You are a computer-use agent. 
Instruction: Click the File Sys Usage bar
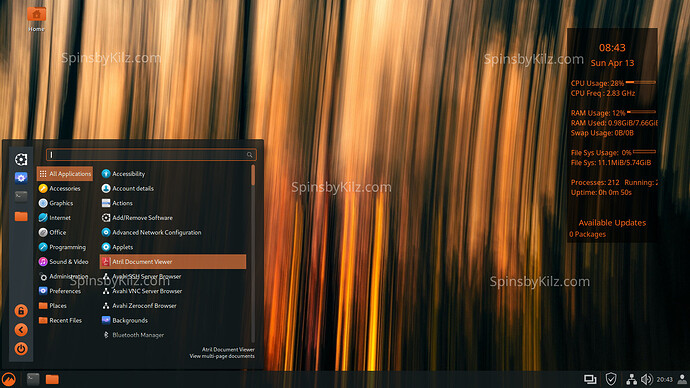(644, 151)
